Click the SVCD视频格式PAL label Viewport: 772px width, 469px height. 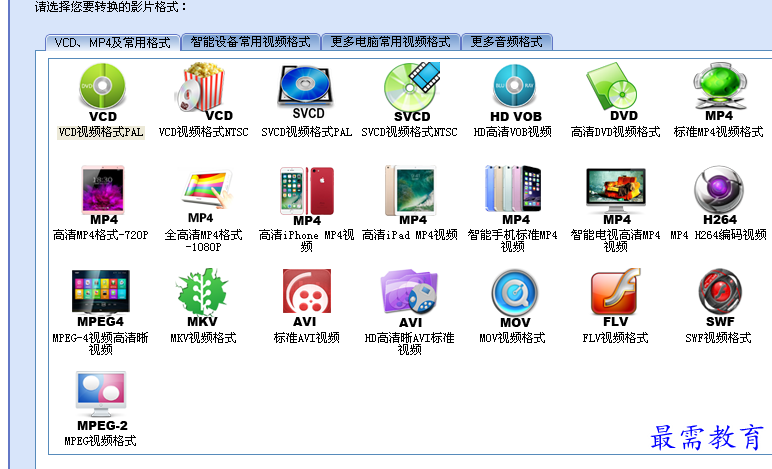click(306, 132)
